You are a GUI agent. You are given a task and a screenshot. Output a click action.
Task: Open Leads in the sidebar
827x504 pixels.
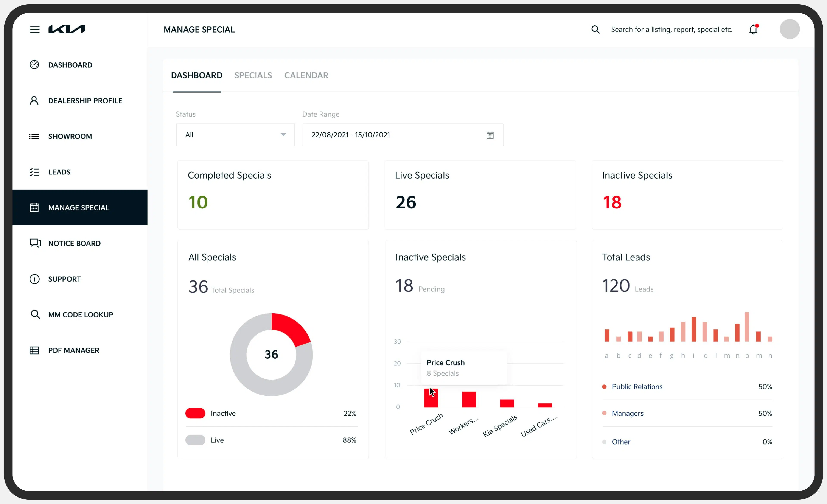pos(59,172)
